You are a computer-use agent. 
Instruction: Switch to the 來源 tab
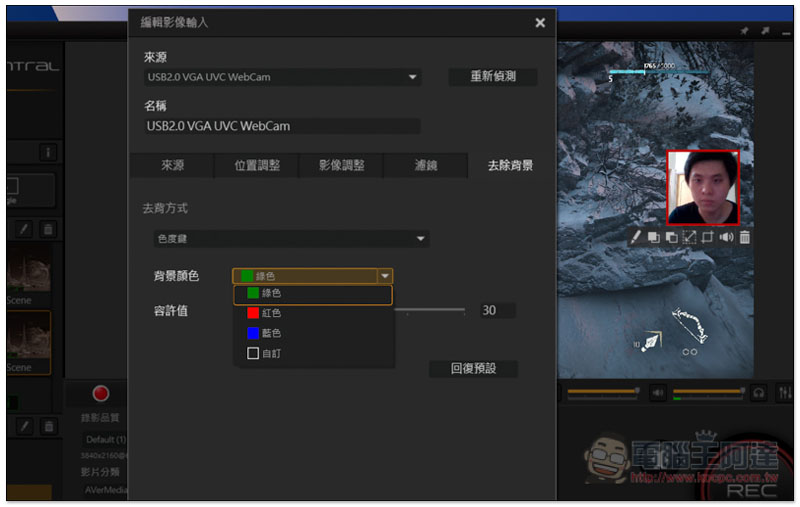172,165
